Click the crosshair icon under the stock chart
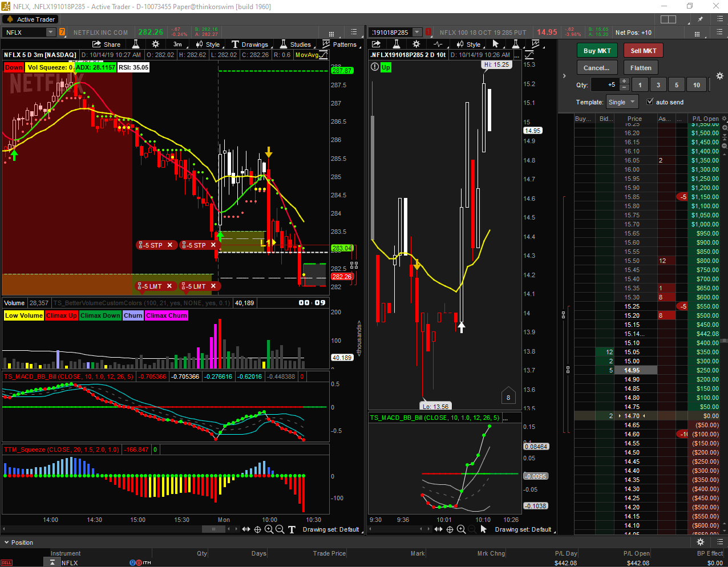Image resolution: width=728 pixels, height=567 pixels. (x=257, y=529)
